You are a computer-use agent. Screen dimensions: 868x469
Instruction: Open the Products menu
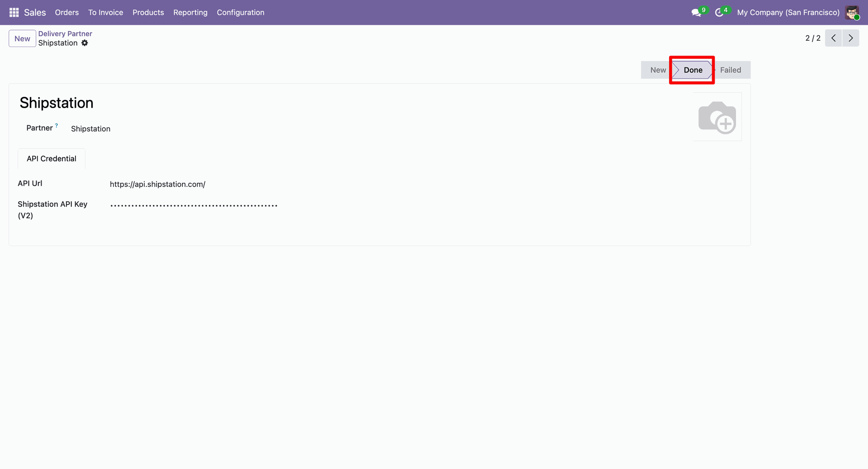[x=148, y=12]
